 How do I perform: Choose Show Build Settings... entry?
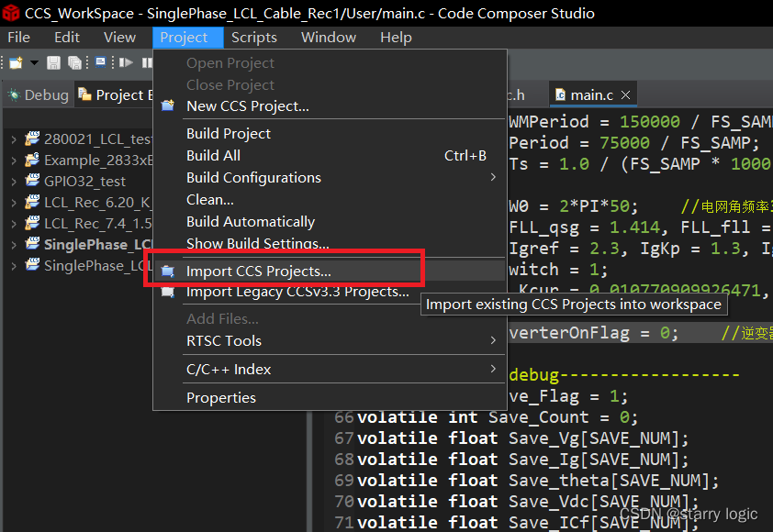pos(330,243)
